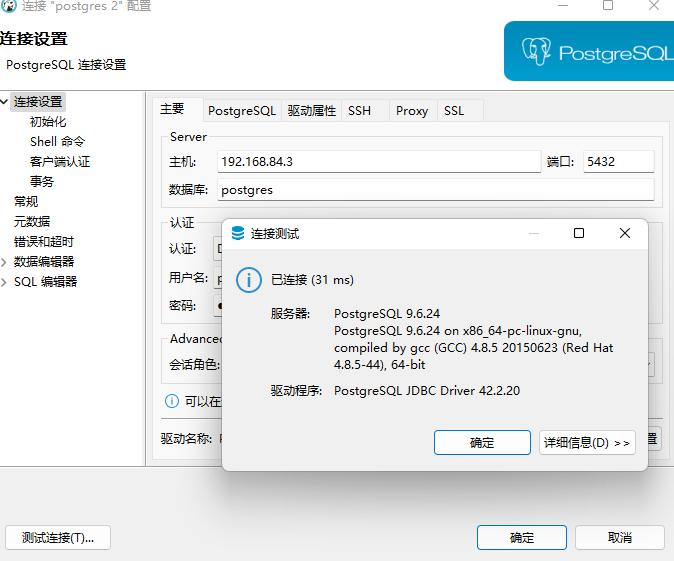This screenshot has width=674, height=561.
Task: Click the 已连接 (31 ms) status text
Action: (312, 280)
